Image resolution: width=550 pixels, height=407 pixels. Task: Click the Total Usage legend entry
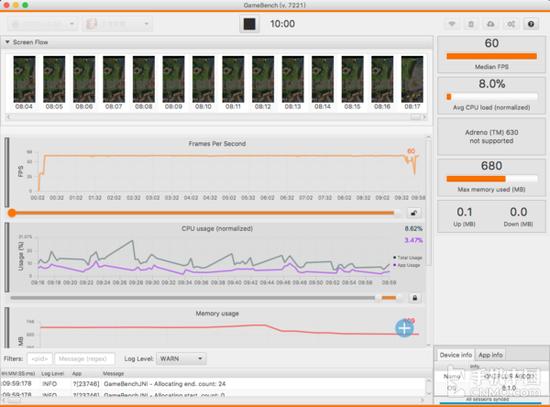coord(407,258)
